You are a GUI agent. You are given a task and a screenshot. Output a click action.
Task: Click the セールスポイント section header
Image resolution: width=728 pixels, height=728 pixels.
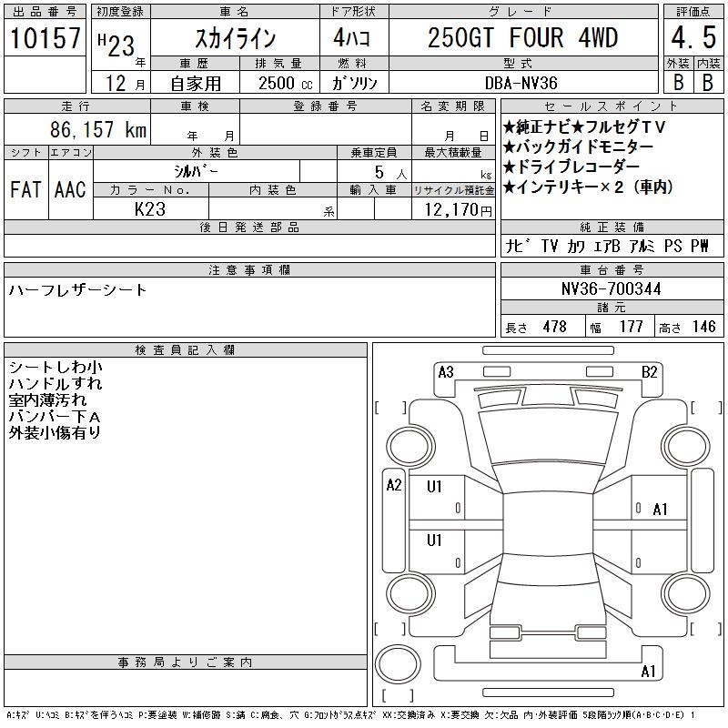[612, 106]
